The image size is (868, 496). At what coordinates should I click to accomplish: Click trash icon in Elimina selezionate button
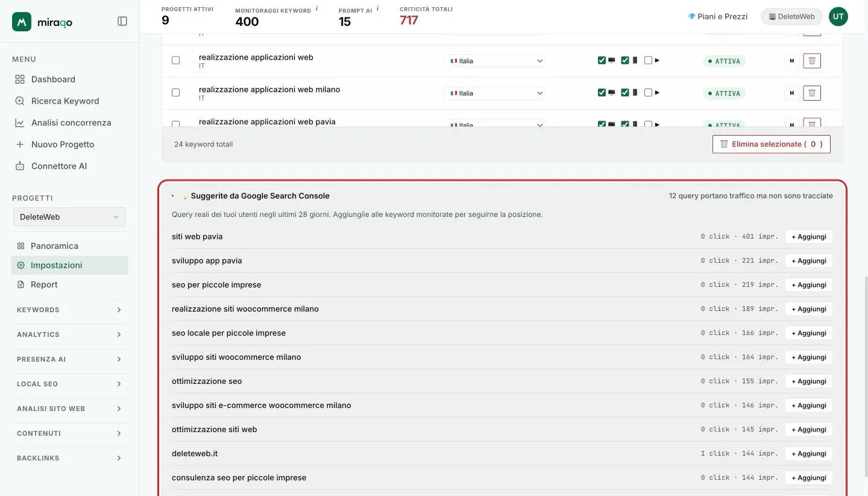724,144
